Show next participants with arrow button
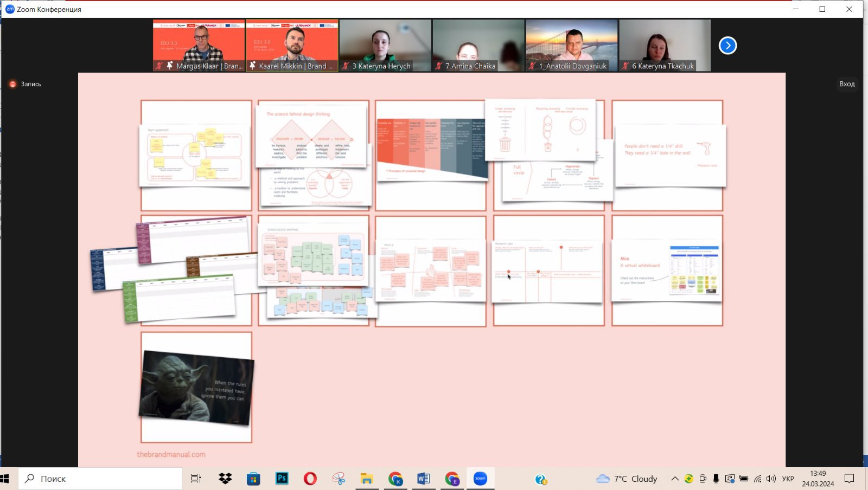 (727, 46)
